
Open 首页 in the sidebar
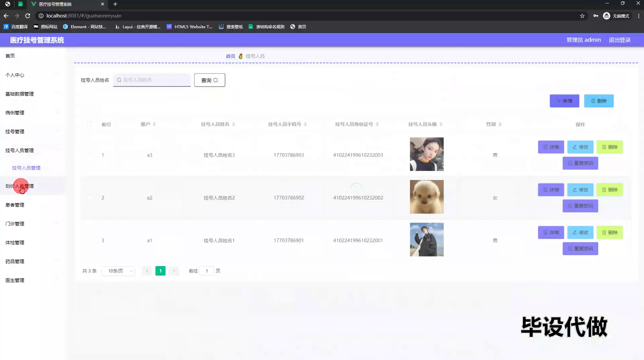33,56
